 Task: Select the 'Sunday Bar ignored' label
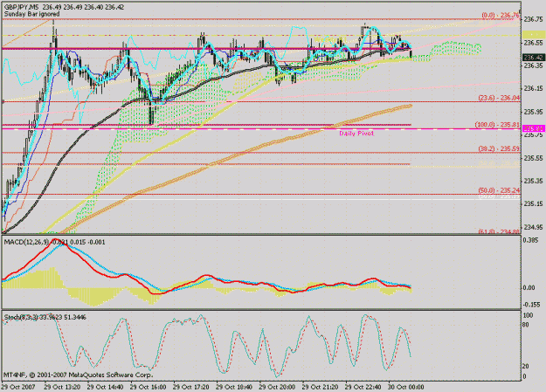[x=31, y=14]
